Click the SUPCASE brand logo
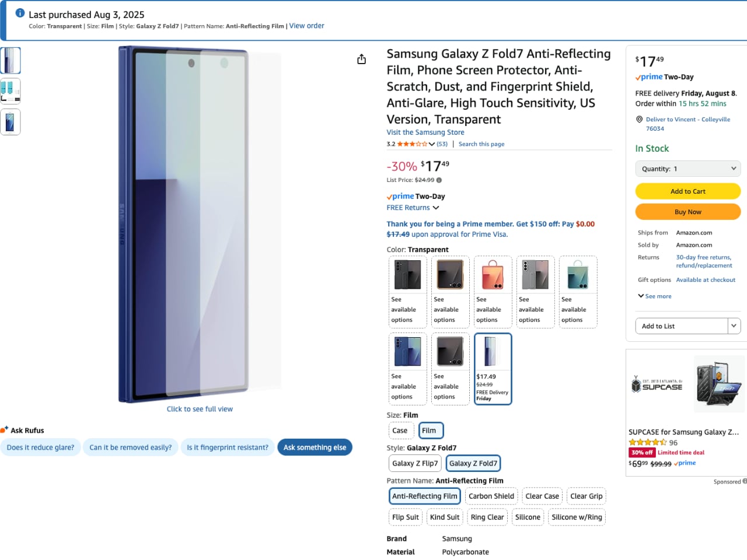 pyautogui.click(x=657, y=385)
